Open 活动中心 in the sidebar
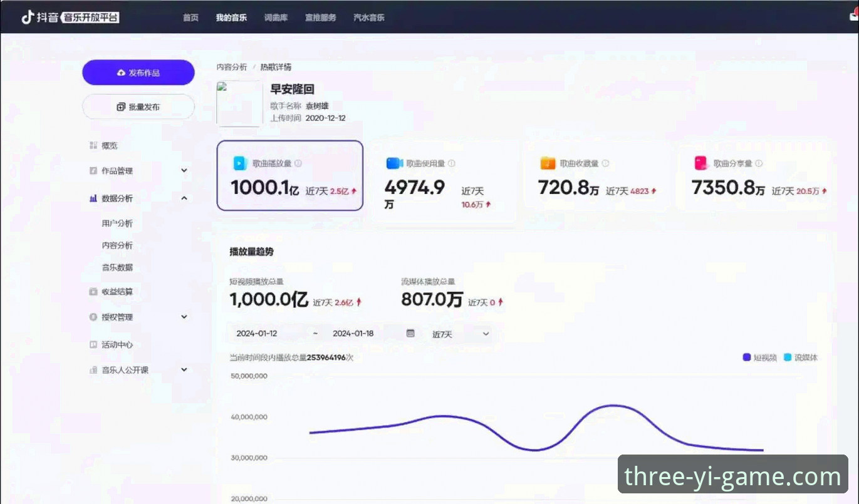This screenshot has height=504, width=859. pos(117,344)
